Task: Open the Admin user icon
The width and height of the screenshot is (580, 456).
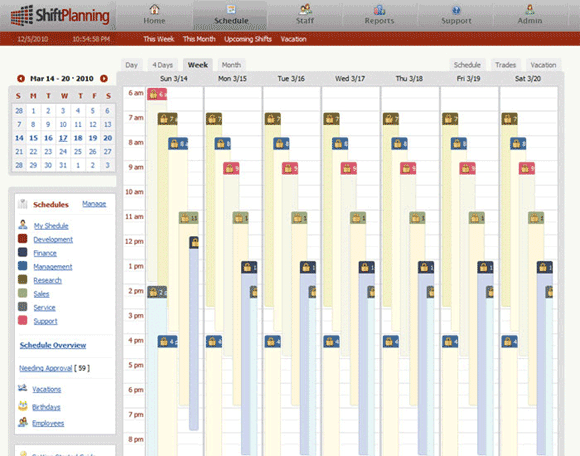Action: point(530,9)
